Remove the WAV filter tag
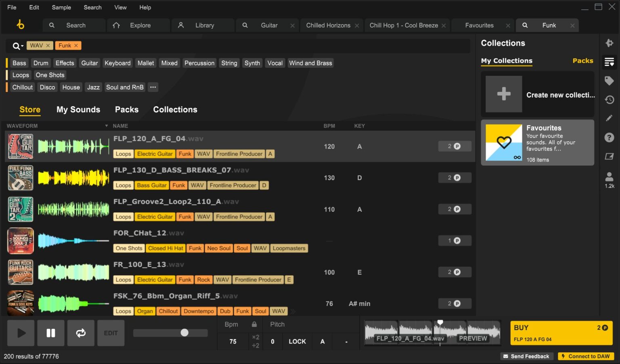 point(48,46)
